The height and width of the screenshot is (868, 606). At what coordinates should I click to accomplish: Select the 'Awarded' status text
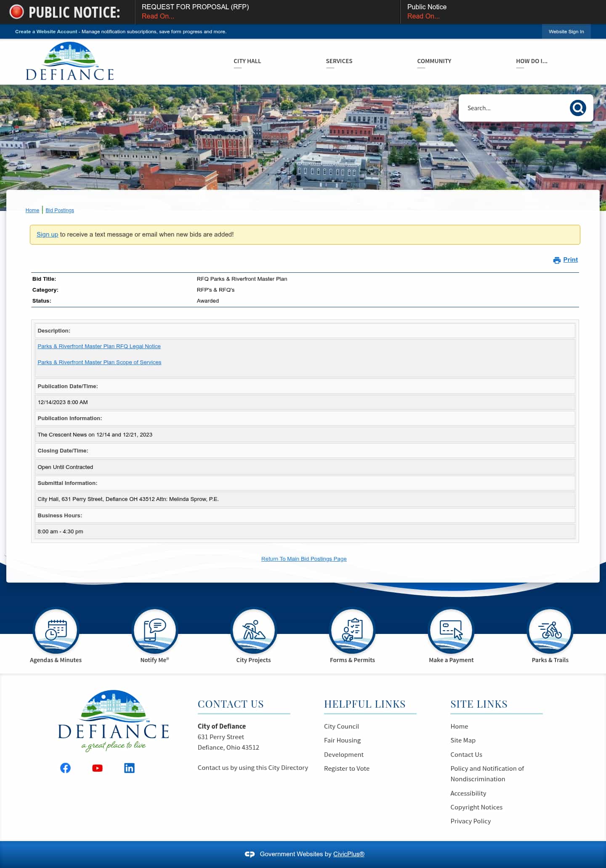[208, 301]
